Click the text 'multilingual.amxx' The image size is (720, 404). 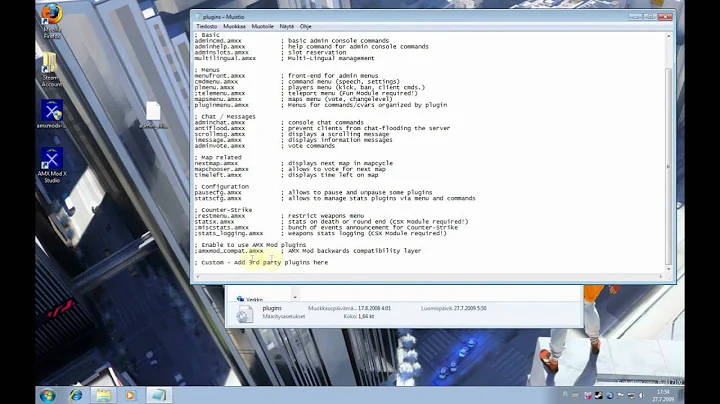pyautogui.click(x=225, y=58)
